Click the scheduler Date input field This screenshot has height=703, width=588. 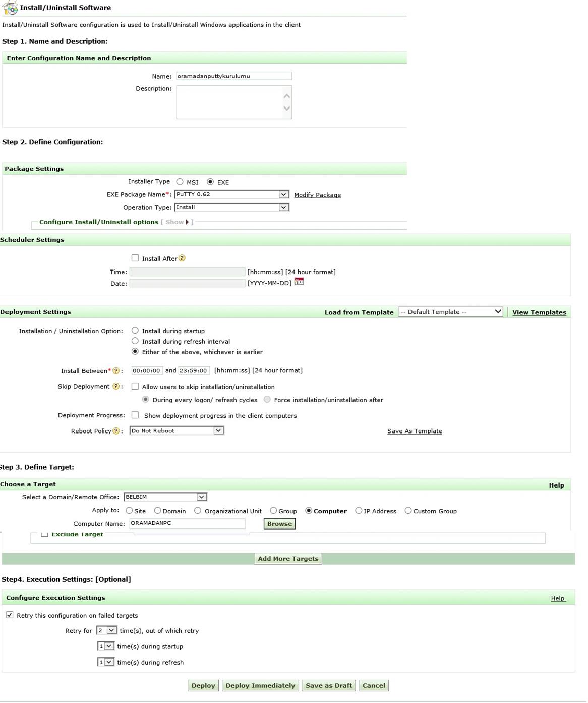(187, 283)
